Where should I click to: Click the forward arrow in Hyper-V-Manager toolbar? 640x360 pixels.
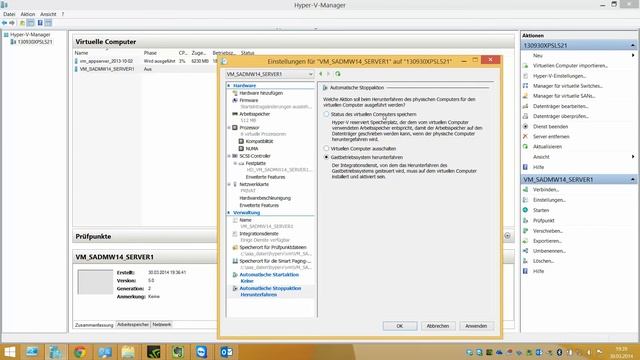(12, 23)
